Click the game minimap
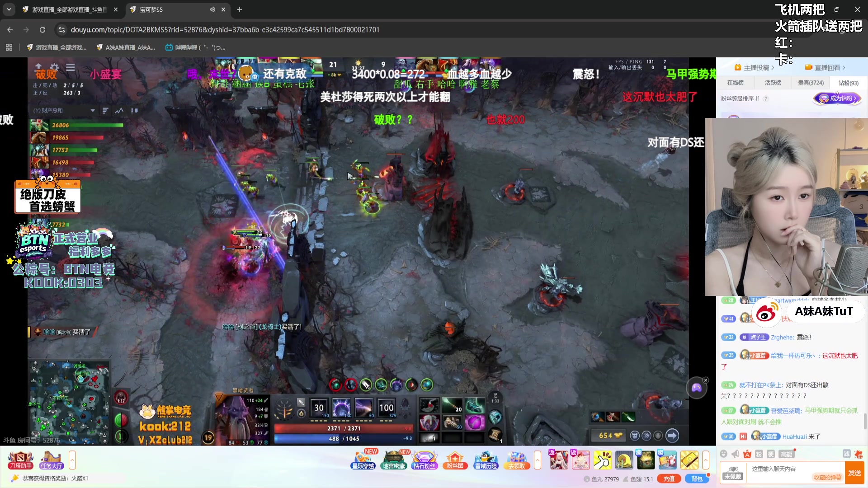The height and width of the screenshot is (488, 868). 69,402
